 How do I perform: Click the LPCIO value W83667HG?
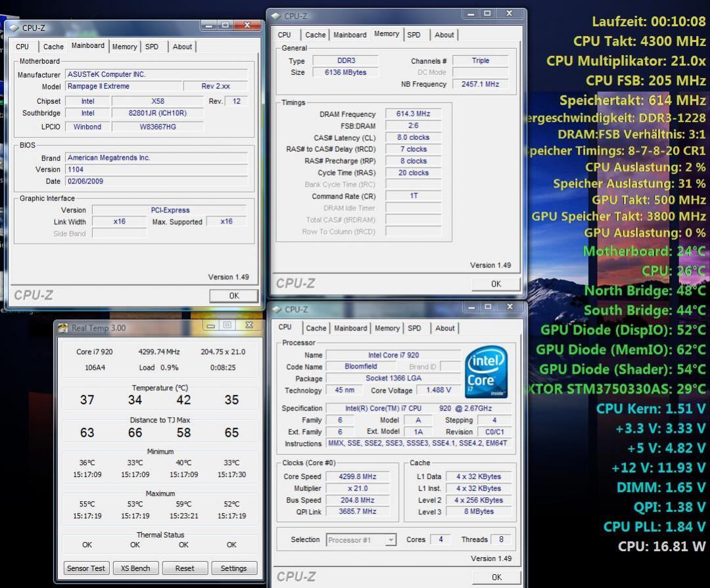tap(158, 127)
